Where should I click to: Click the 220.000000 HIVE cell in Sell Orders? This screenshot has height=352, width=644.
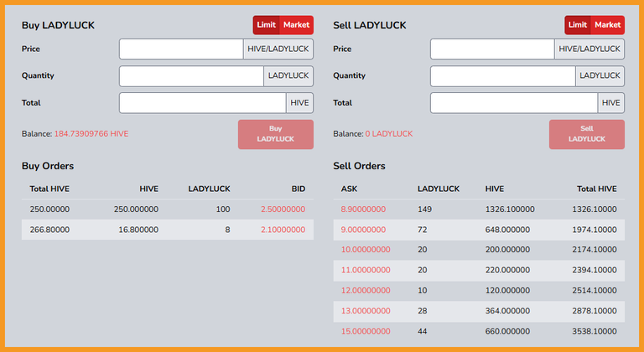[x=507, y=270]
